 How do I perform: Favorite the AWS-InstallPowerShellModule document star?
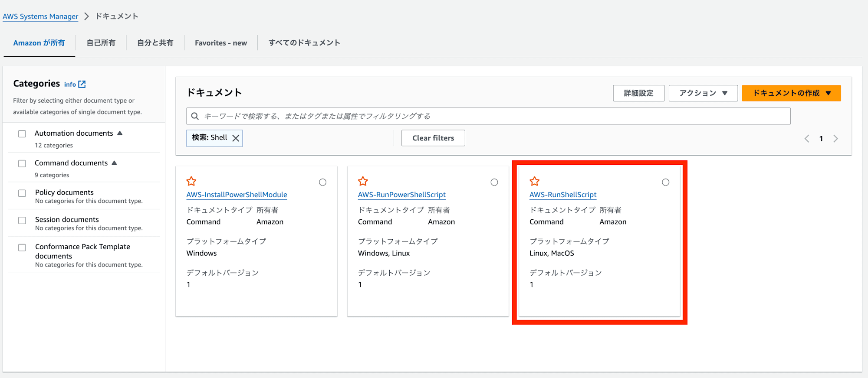pyautogui.click(x=191, y=181)
